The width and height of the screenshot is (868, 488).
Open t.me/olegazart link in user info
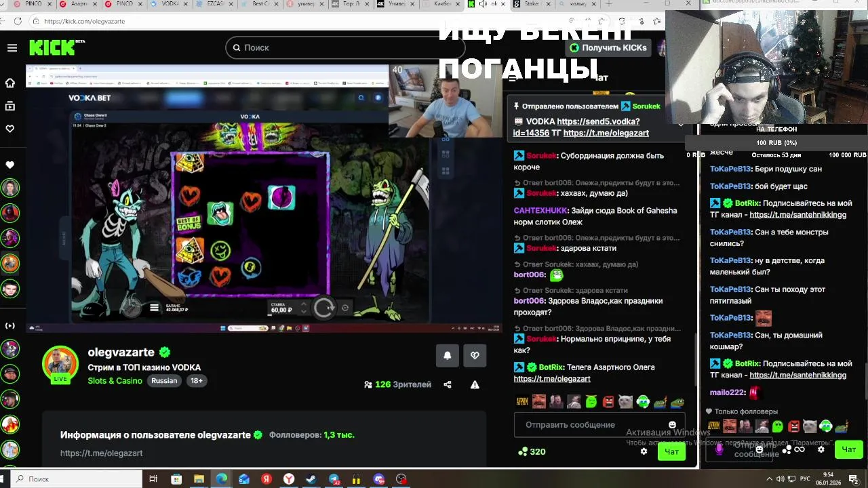click(x=101, y=453)
